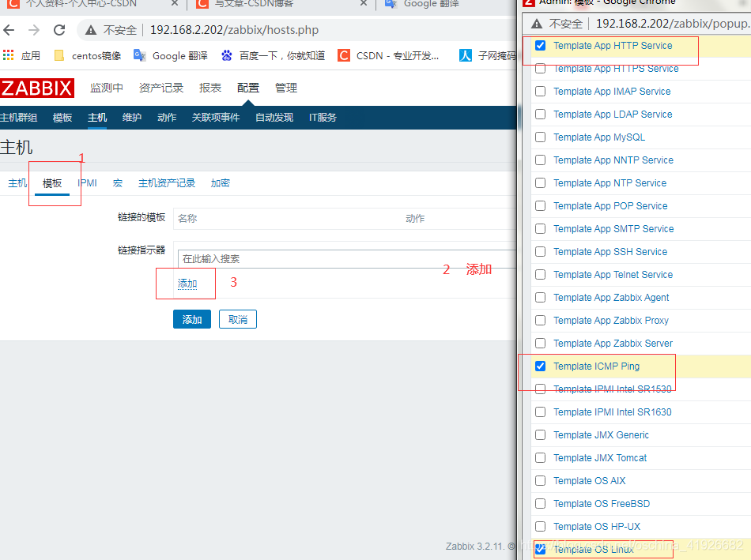Check Template OS AIX box
This screenshot has height=560, width=751.
[540, 480]
